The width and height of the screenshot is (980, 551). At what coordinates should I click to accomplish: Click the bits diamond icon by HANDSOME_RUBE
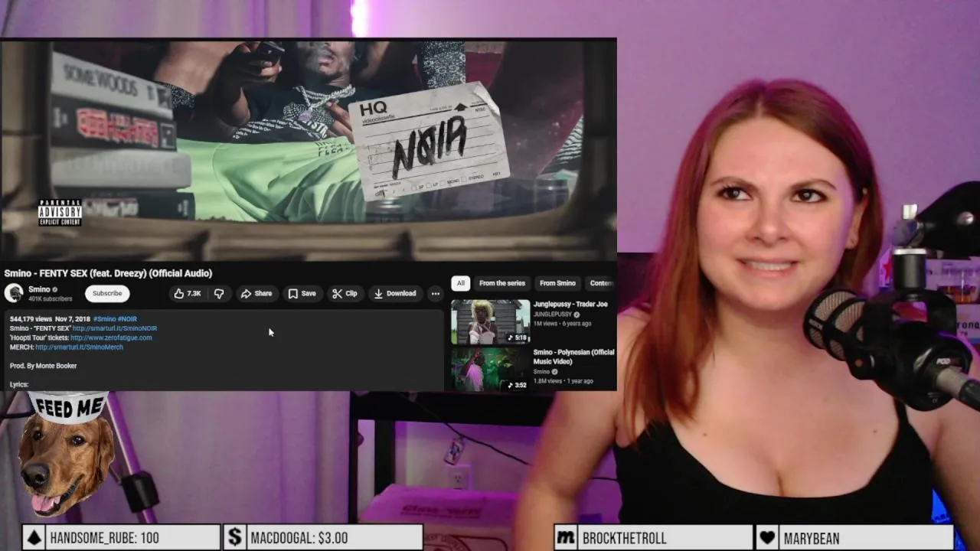tap(34, 538)
